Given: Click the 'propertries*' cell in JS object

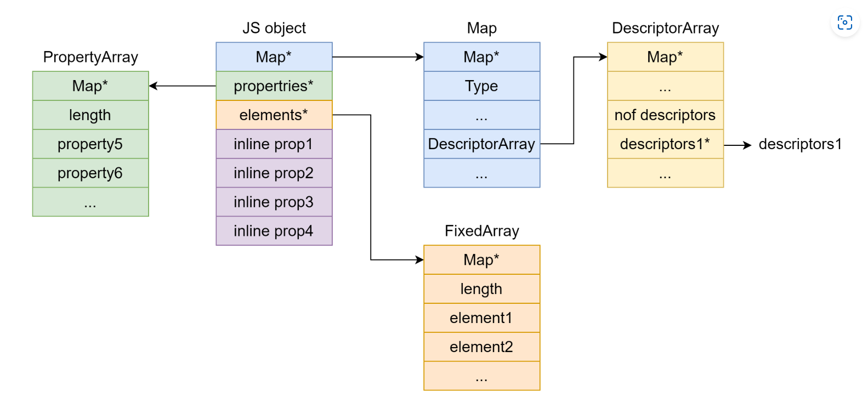Looking at the screenshot, I should click(x=274, y=86).
